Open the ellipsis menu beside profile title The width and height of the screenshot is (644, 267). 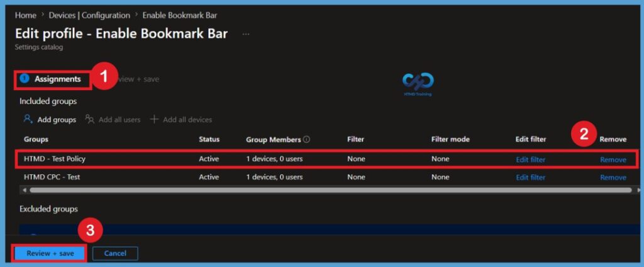tap(246, 34)
